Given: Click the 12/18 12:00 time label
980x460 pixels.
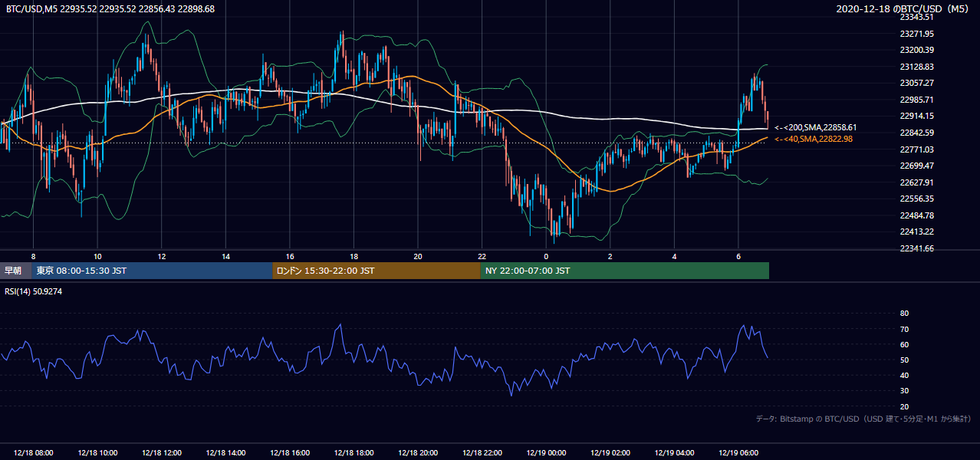Looking at the screenshot, I should pyautogui.click(x=162, y=453).
